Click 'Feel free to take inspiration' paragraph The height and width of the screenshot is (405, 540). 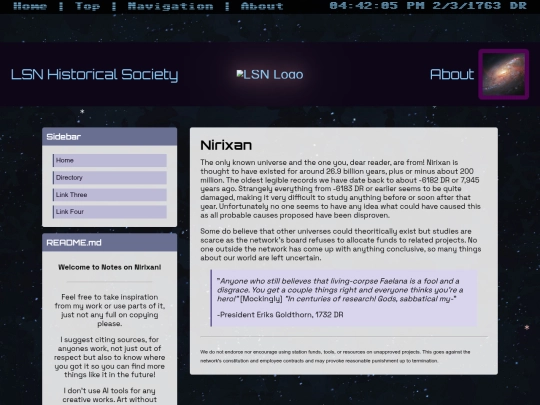tap(110, 310)
